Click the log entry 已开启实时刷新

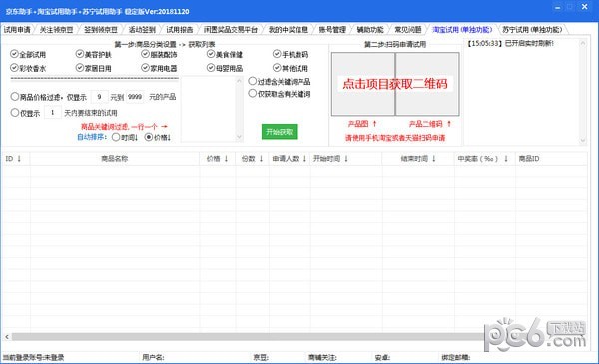pos(510,43)
